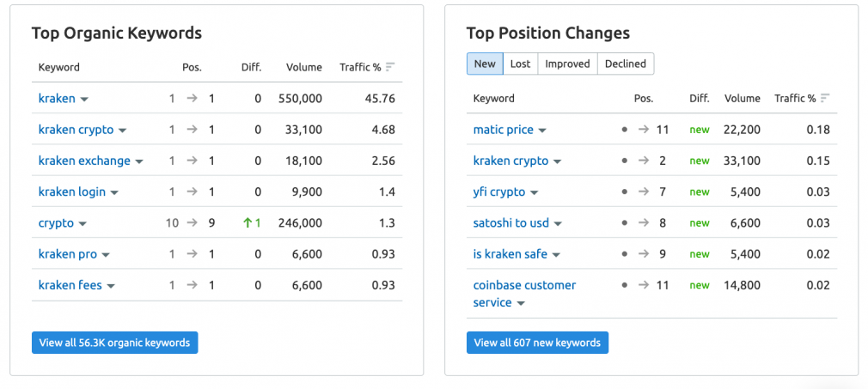Expand the dropdown arrow next to kraken

pyautogui.click(x=84, y=100)
